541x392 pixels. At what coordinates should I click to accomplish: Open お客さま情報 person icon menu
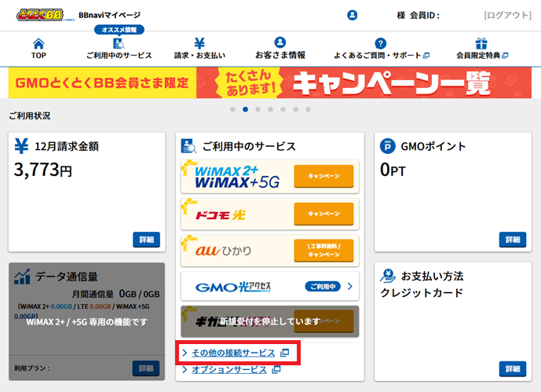click(x=280, y=49)
